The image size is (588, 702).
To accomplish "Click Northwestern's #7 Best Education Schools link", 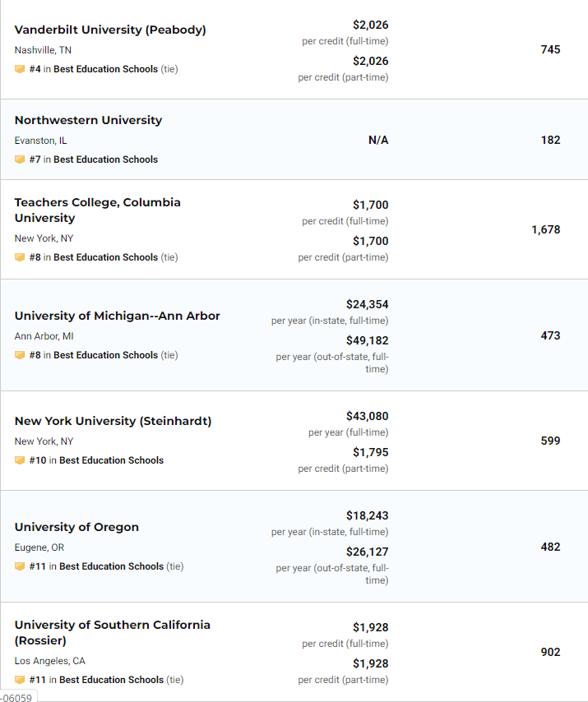I will 94,159.
